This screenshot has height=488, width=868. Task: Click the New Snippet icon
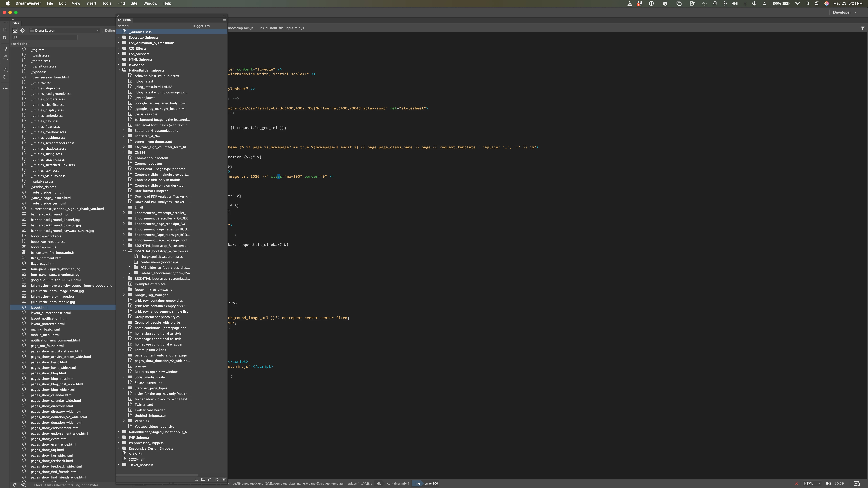pyautogui.click(x=210, y=480)
